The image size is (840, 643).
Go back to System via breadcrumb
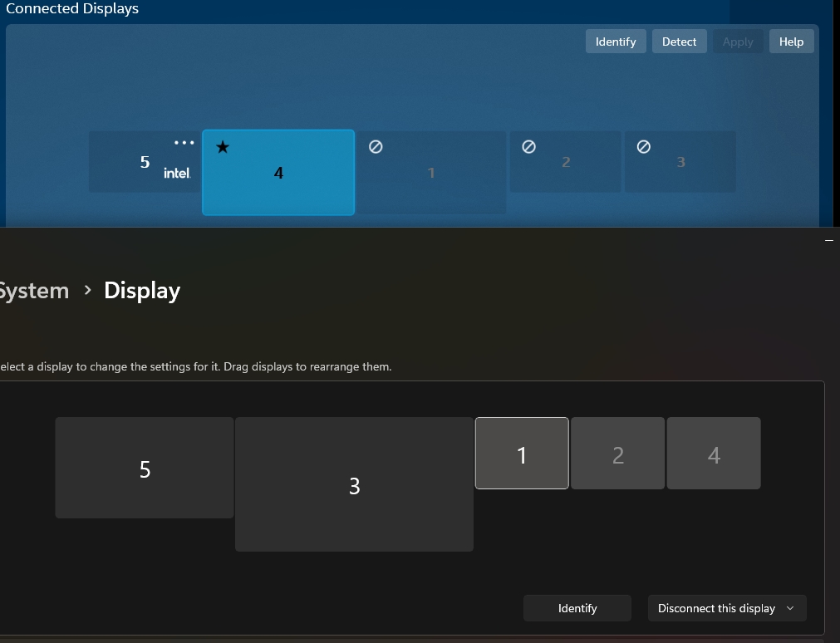[x=34, y=291]
